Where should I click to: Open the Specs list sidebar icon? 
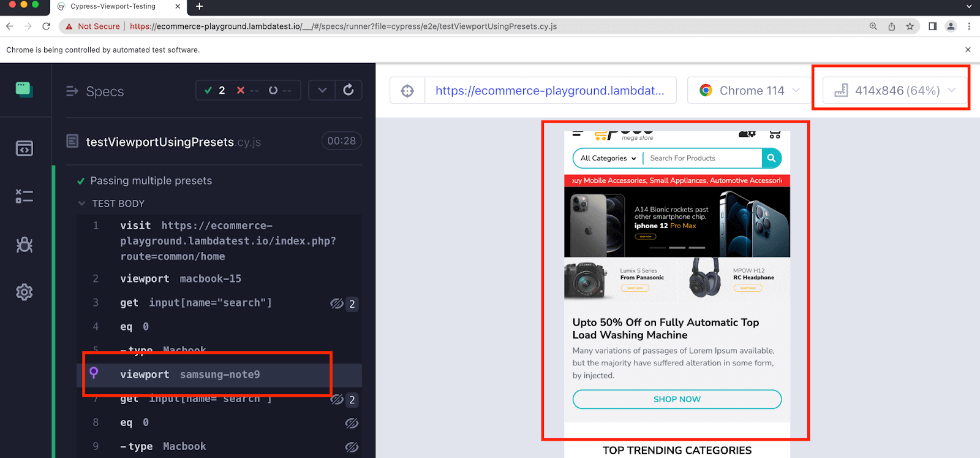[24, 148]
